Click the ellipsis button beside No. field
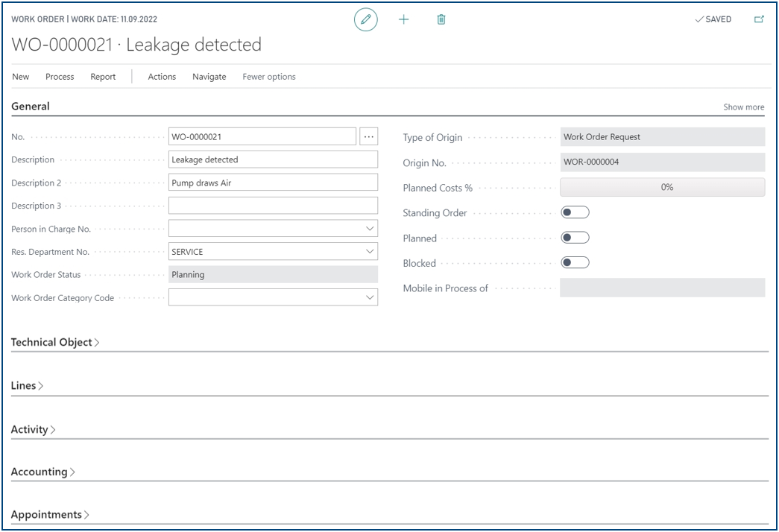The width and height of the screenshot is (779, 532). point(369,136)
